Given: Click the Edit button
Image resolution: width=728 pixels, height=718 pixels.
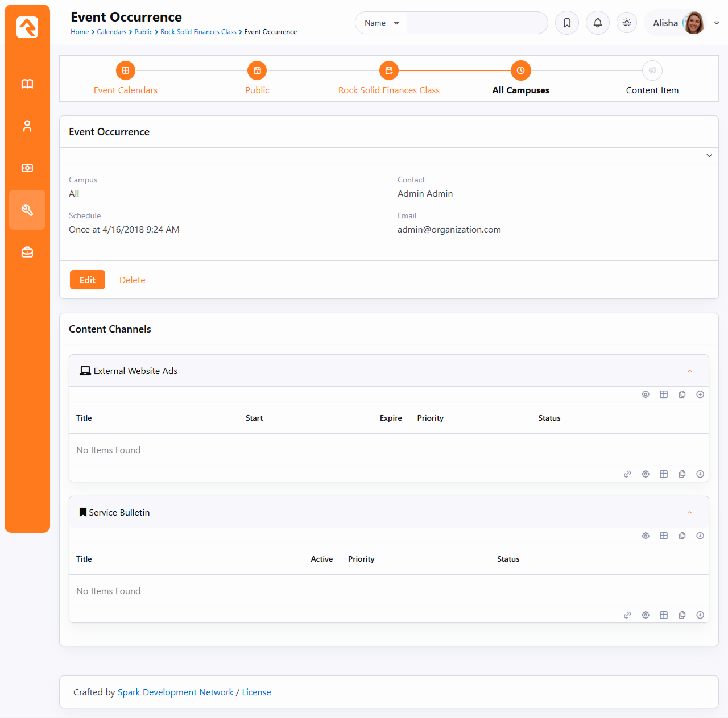Looking at the screenshot, I should (88, 280).
